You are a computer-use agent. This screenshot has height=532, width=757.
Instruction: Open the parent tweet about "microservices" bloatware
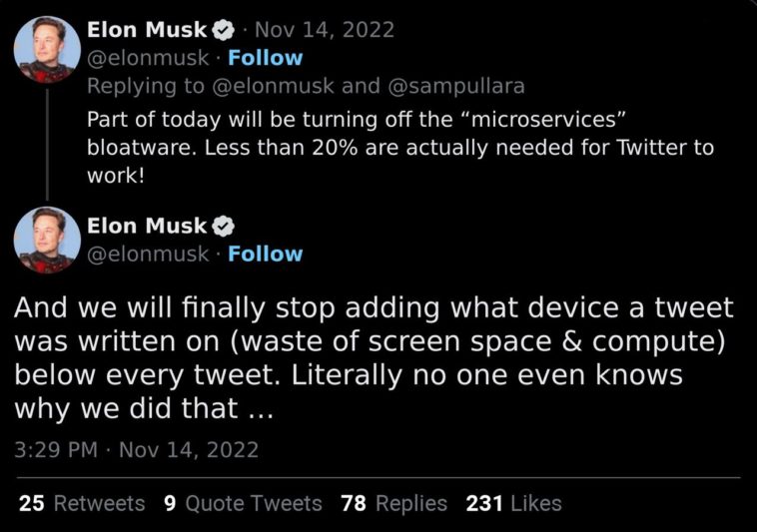pyautogui.click(x=399, y=148)
